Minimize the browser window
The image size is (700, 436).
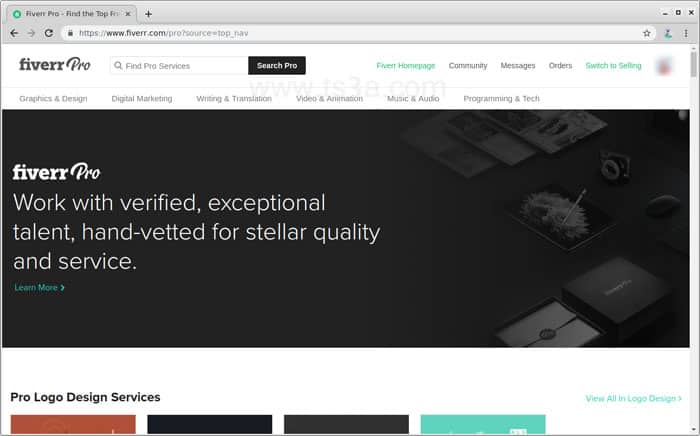point(665,13)
